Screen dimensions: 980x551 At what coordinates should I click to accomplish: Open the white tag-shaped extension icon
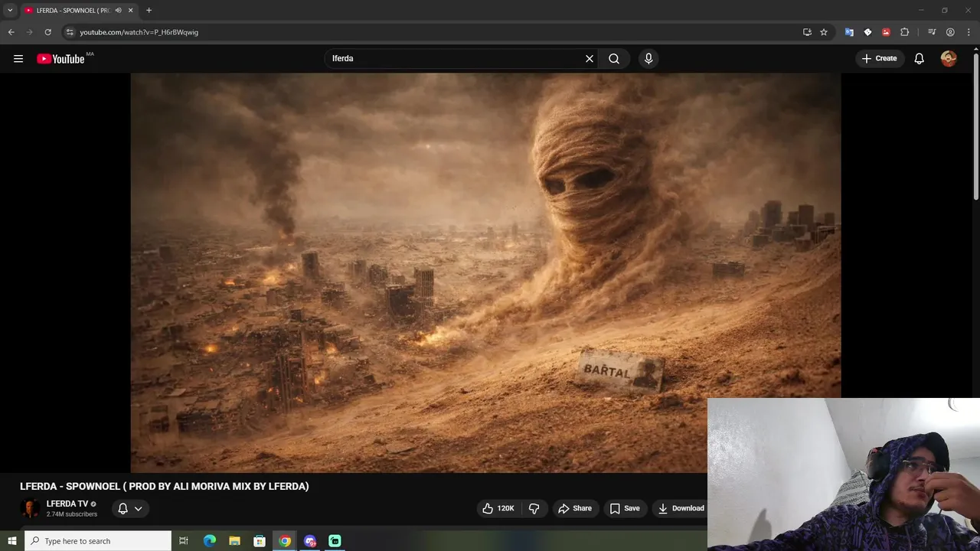[x=867, y=32]
